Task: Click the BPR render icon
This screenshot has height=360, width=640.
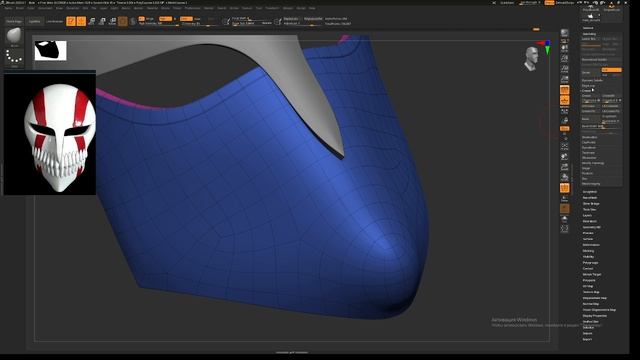Action: pyautogui.click(x=564, y=33)
